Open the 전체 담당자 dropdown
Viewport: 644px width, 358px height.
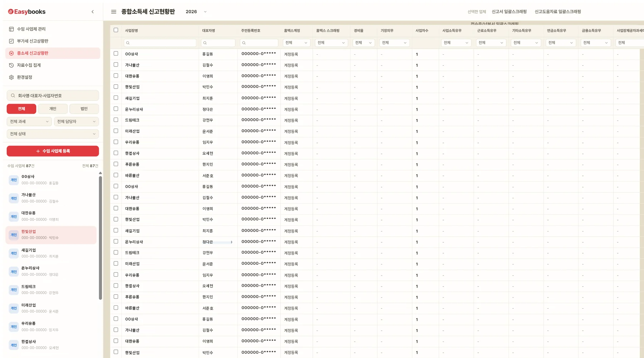pos(76,121)
